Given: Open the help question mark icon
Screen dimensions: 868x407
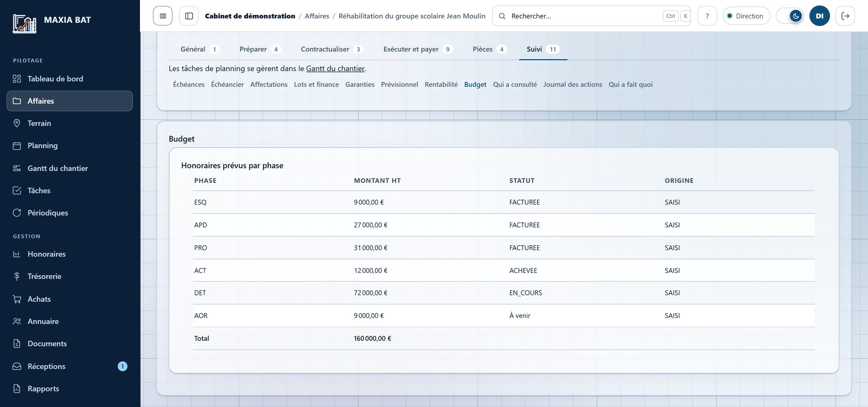Looking at the screenshot, I should pos(707,16).
